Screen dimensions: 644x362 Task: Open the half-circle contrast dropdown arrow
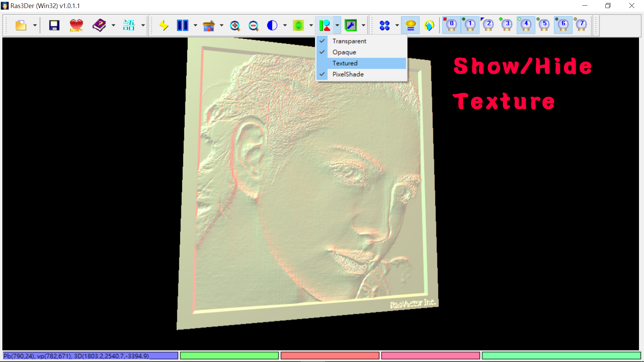(285, 25)
